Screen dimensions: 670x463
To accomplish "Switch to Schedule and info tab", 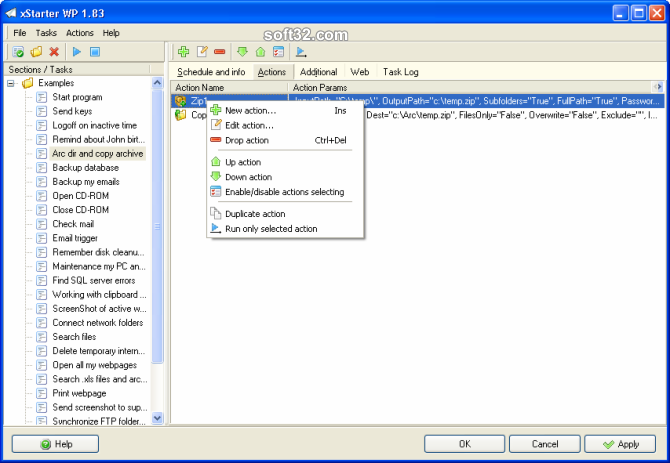I will point(211,72).
